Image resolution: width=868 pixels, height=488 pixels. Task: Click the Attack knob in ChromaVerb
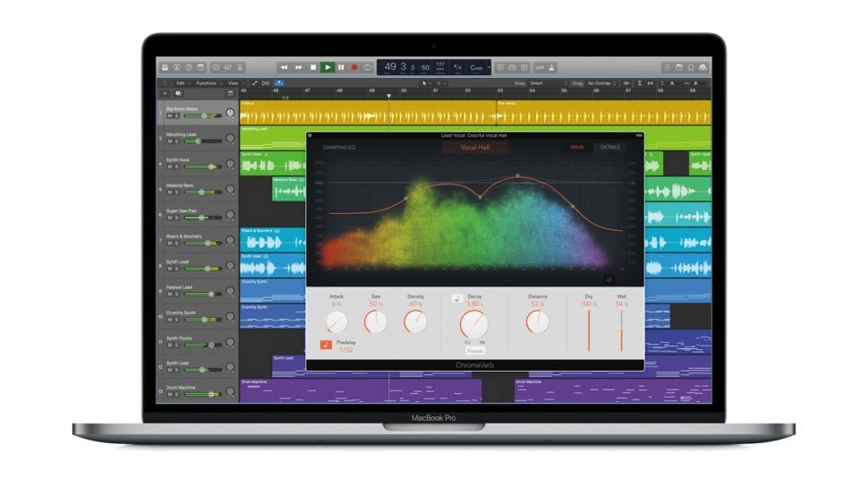(336, 321)
